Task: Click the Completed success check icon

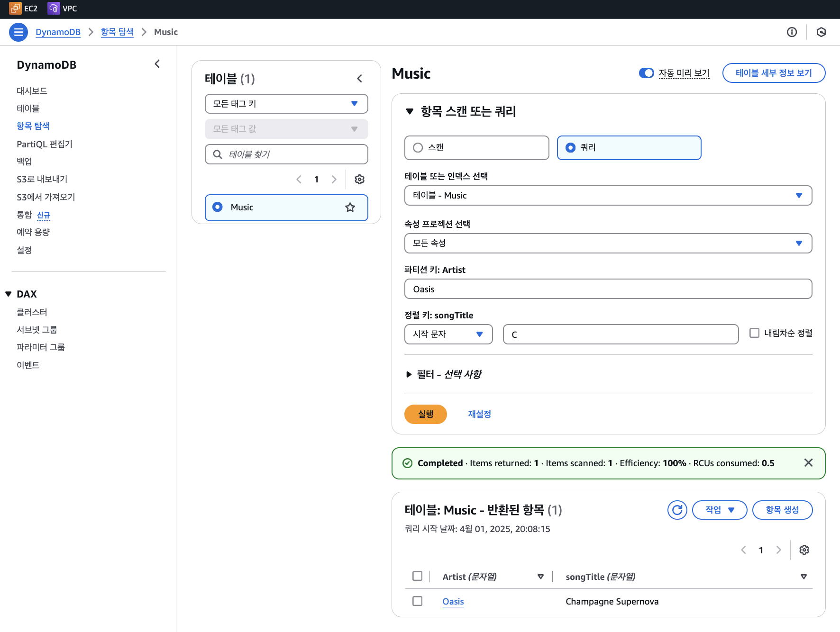Action: tap(407, 463)
